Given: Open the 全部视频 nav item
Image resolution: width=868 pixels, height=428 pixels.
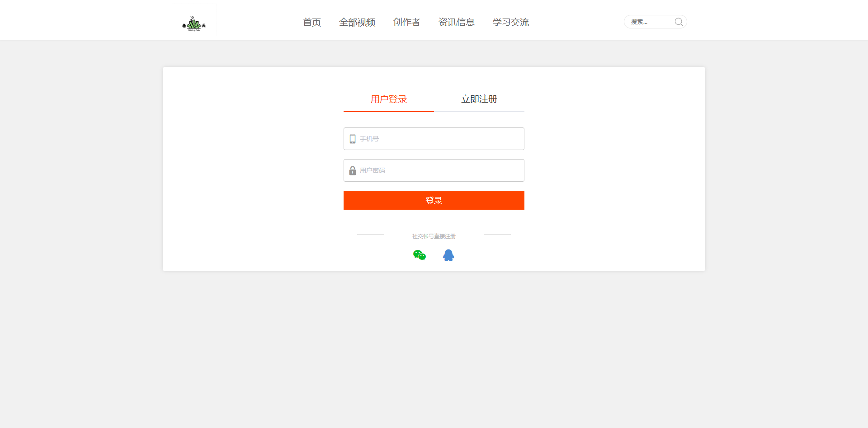Looking at the screenshot, I should (x=357, y=22).
